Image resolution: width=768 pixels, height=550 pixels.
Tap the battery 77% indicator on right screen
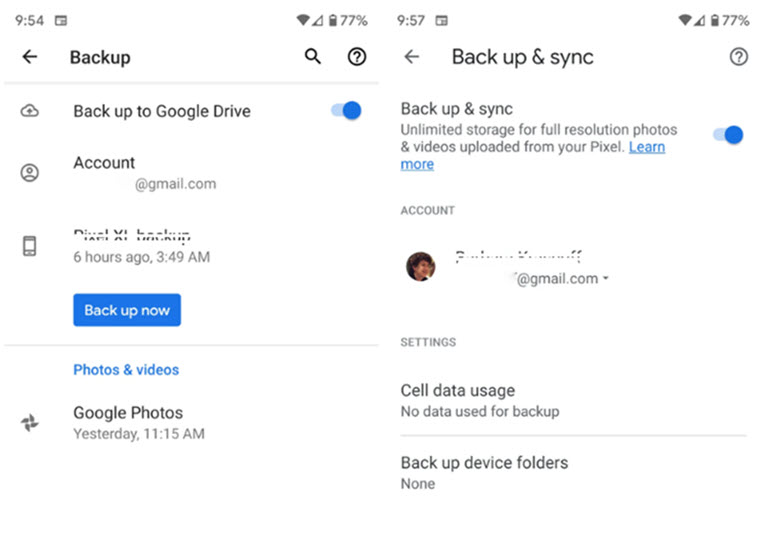(730, 21)
